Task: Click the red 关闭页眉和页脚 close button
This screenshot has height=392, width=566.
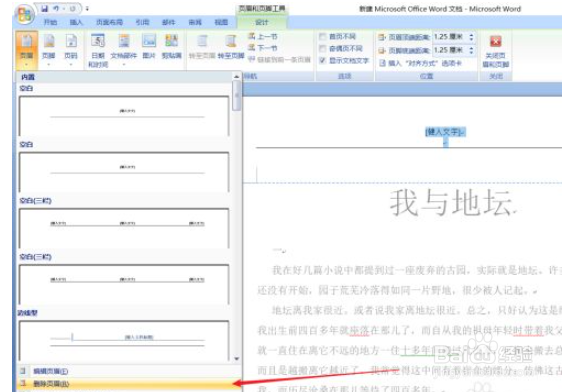Action: (496, 51)
